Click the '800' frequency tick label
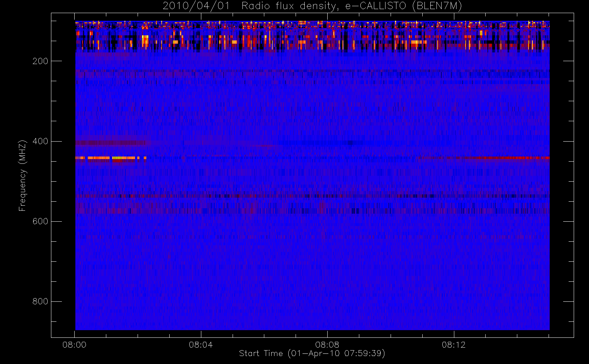Screen dimensions: 589x364 click(40, 301)
